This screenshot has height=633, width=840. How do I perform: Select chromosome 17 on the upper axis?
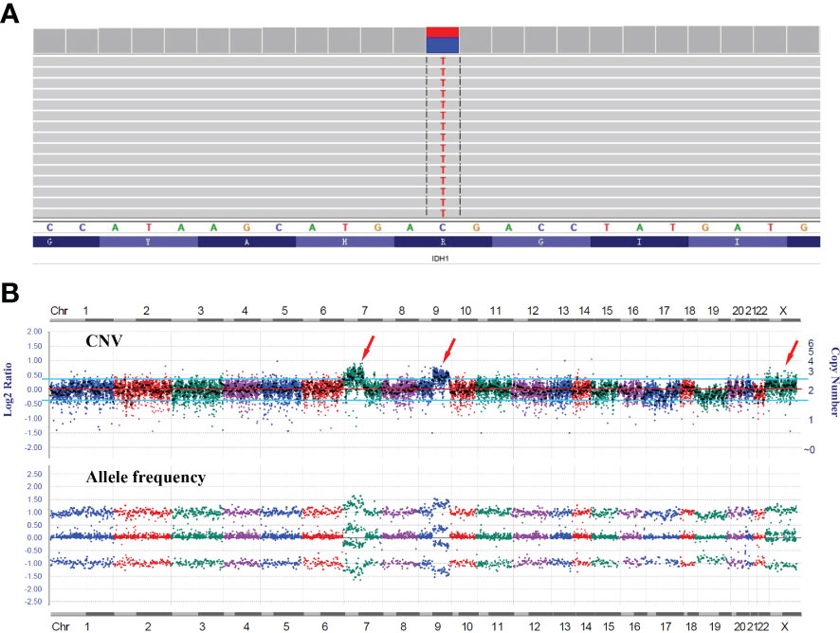pyautogui.click(x=664, y=311)
